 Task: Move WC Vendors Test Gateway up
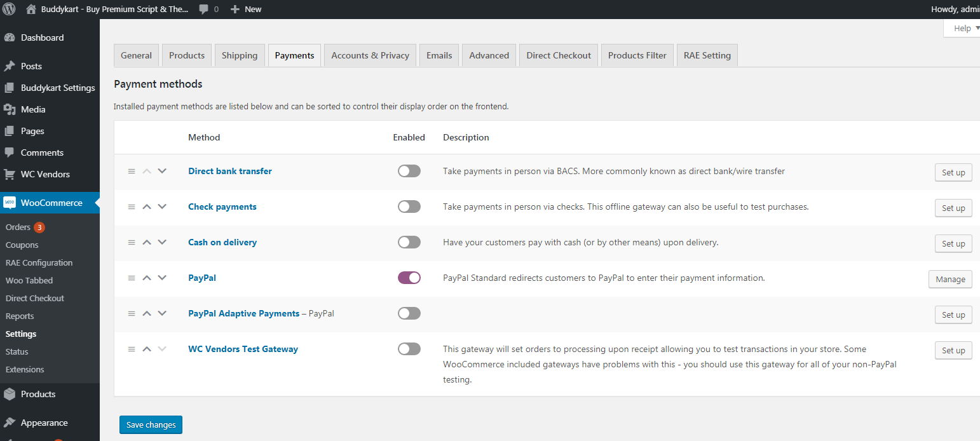point(147,349)
